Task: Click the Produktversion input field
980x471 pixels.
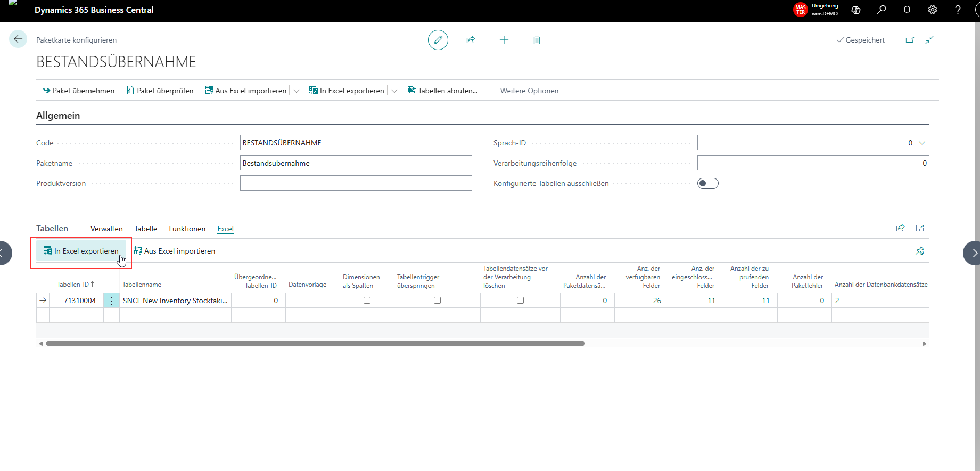Action: [x=356, y=183]
